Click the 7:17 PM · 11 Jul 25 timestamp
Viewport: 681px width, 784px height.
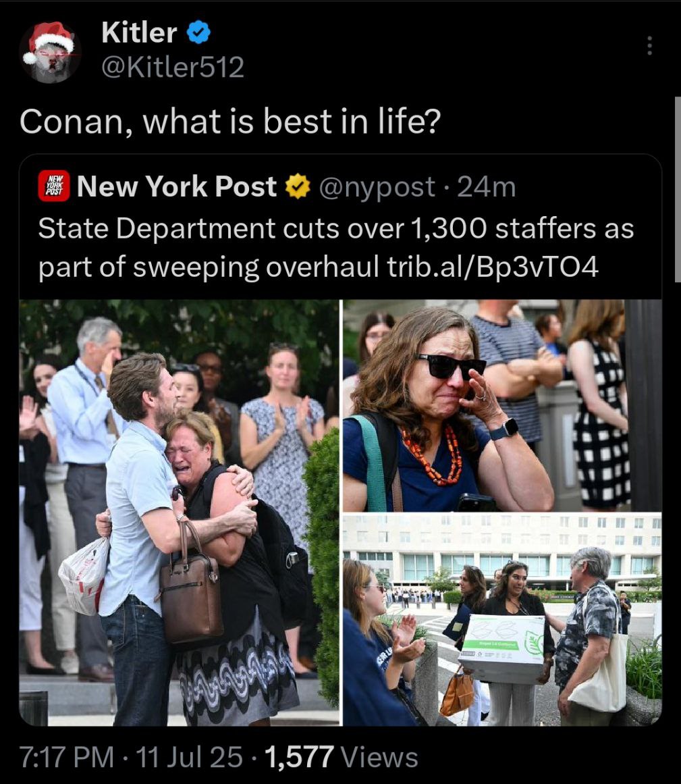131,756
